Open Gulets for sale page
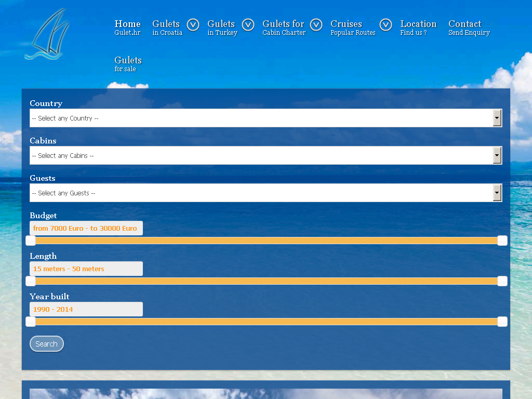 coord(128,64)
